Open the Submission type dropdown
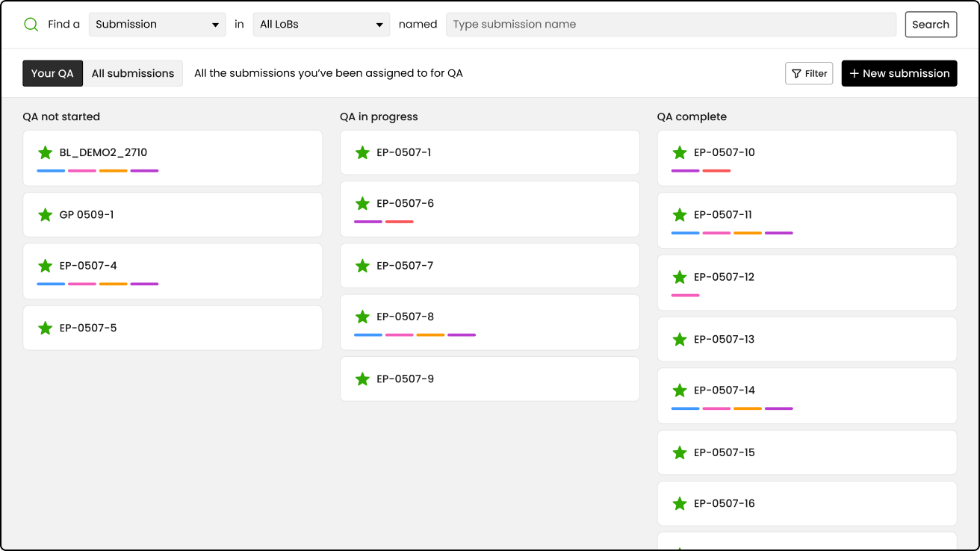 [157, 24]
